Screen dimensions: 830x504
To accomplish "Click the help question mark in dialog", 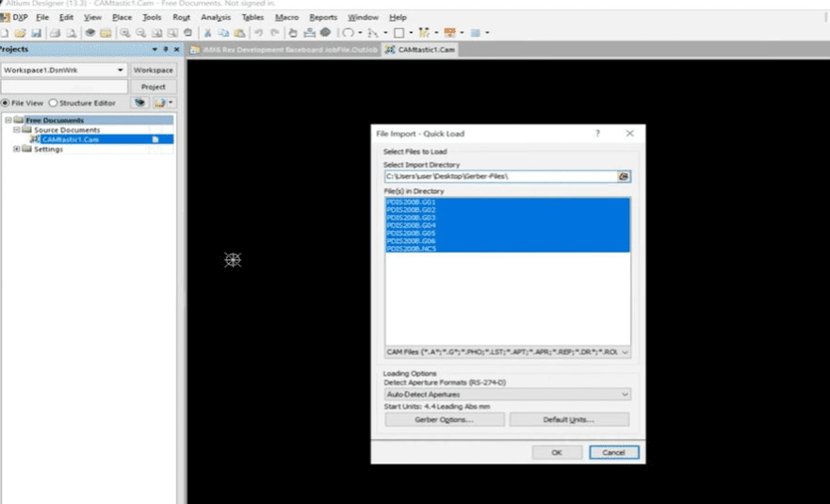I will [x=597, y=134].
